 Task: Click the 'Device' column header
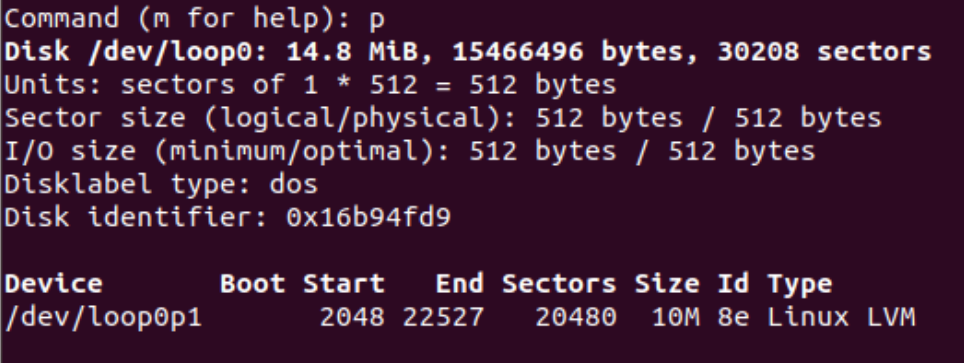coord(53,284)
